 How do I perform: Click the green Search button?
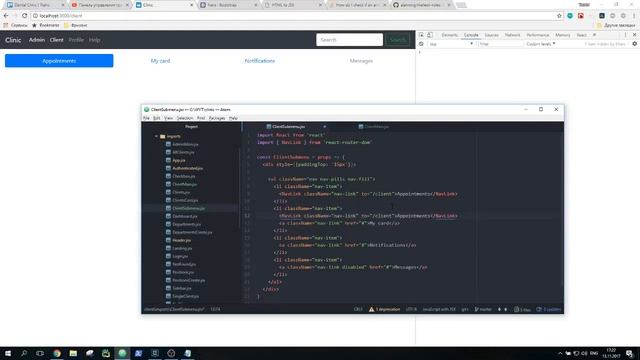[398, 40]
